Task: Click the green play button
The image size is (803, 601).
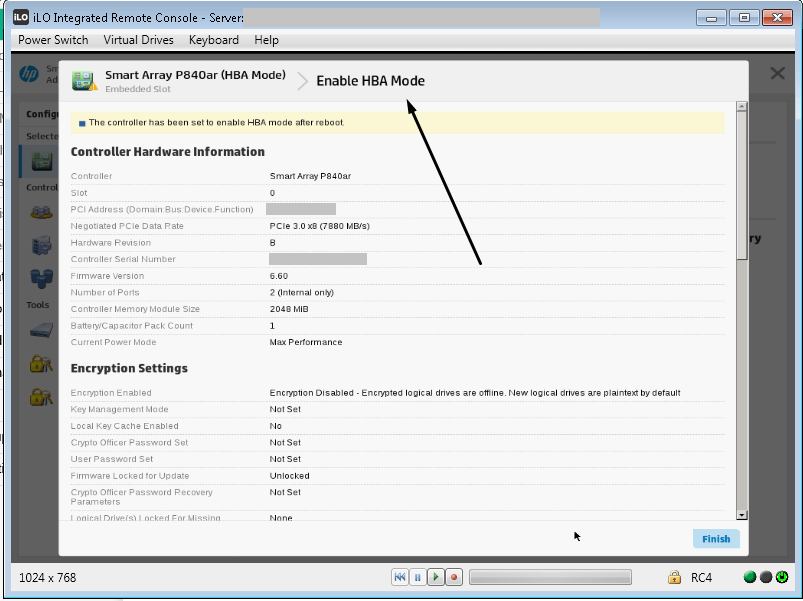Action: pyautogui.click(x=435, y=577)
